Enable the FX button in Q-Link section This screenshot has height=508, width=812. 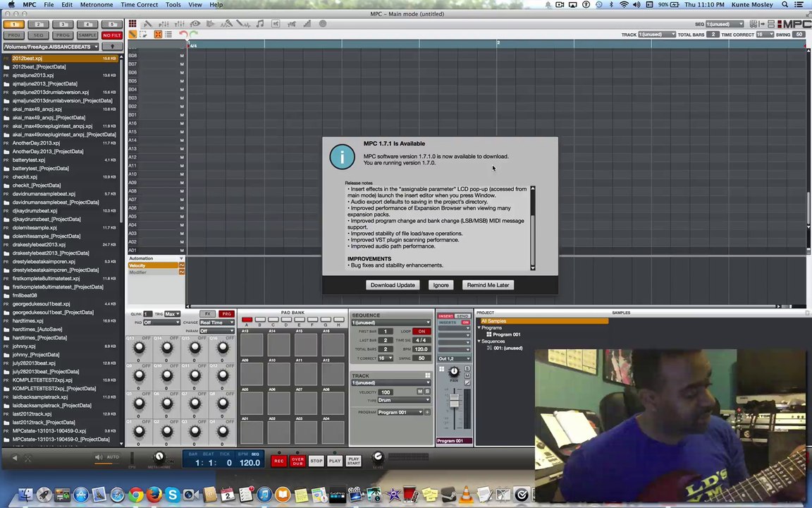(207, 314)
